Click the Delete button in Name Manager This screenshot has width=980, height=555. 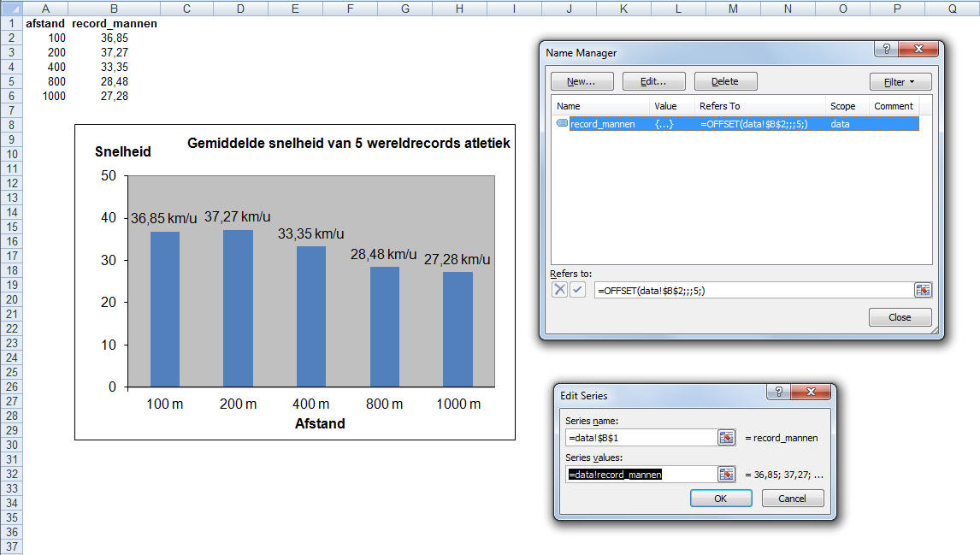(725, 82)
